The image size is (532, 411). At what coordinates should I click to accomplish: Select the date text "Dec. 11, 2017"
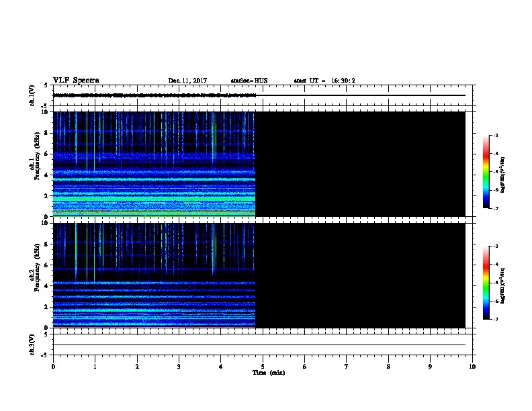(187, 81)
